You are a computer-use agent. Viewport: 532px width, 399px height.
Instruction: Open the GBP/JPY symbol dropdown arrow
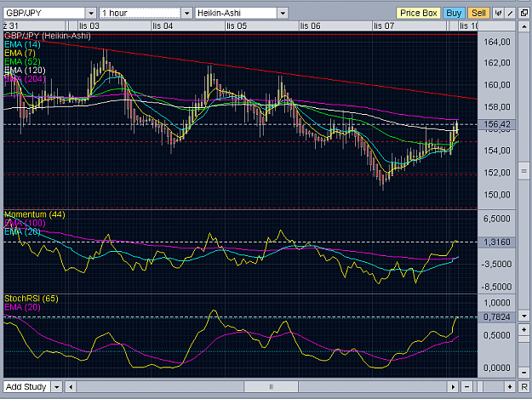pos(91,14)
